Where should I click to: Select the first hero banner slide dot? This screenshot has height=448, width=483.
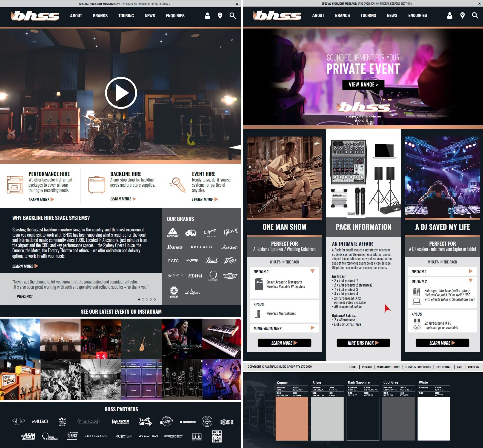pos(356,121)
